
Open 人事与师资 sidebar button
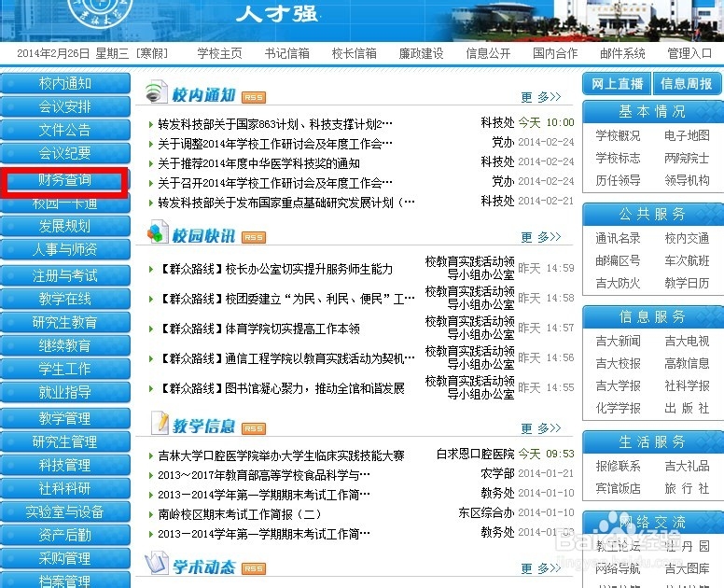(65, 249)
